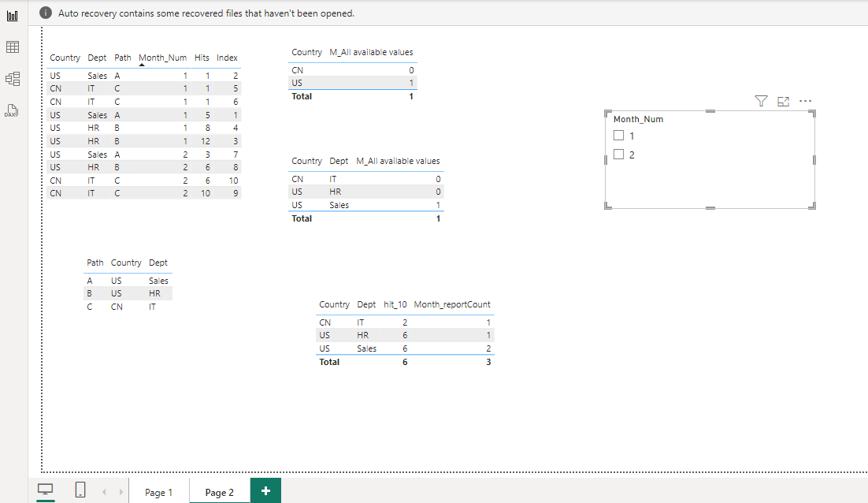This screenshot has height=503, width=868.
Task: Click M_All available values header, Dept table
Action: coord(398,161)
